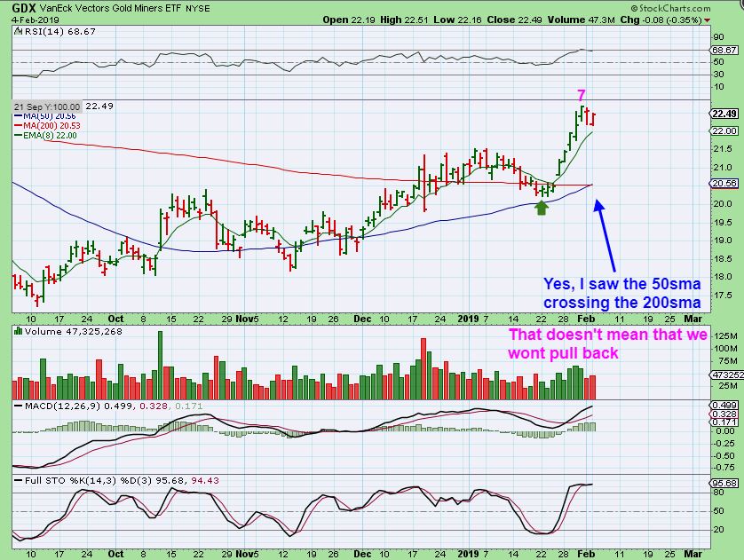Click the boxed 95.68 stochastic axis value
Image resolution: width=744 pixels, height=560 pixels.
724,483
